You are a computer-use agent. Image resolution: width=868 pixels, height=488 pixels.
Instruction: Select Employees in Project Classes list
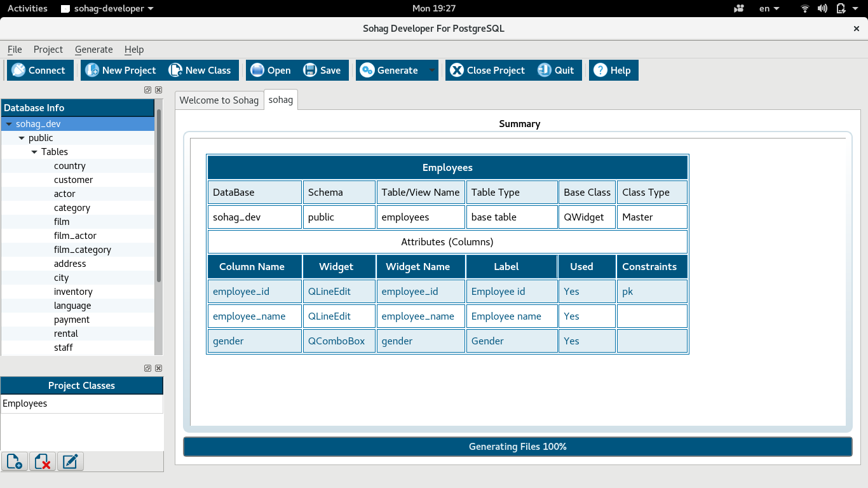click(x=82, y=403)
